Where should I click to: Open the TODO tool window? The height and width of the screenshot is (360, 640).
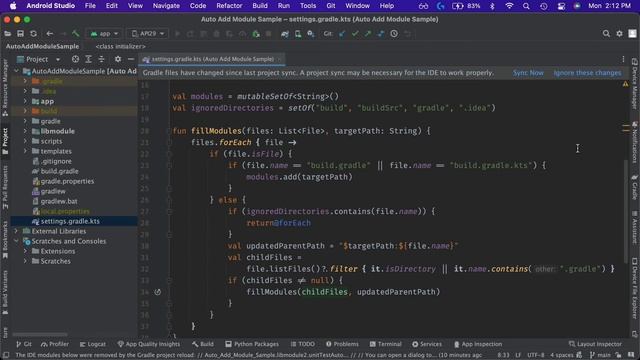tap(302, 344)
